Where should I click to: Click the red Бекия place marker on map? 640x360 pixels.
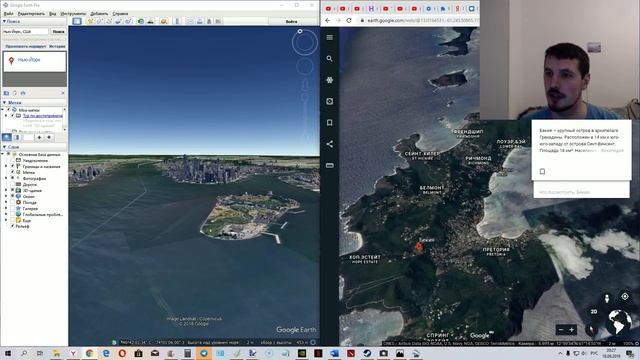pyautogui.click(x=419, y=247)
